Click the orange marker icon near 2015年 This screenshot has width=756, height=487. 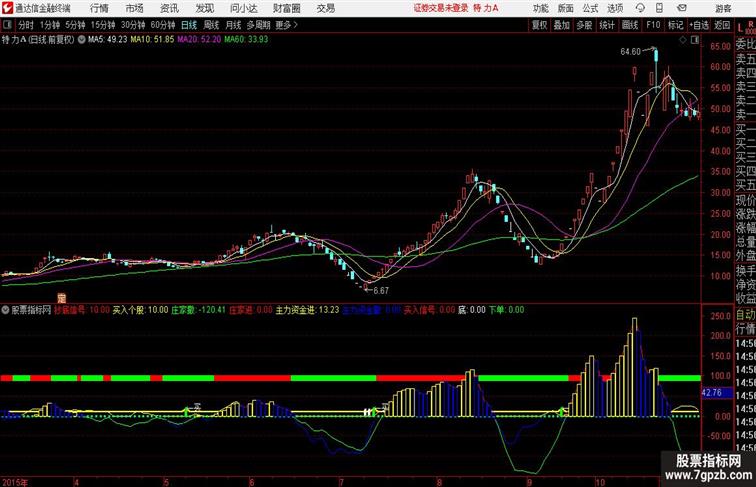click(x=61, y=298)
